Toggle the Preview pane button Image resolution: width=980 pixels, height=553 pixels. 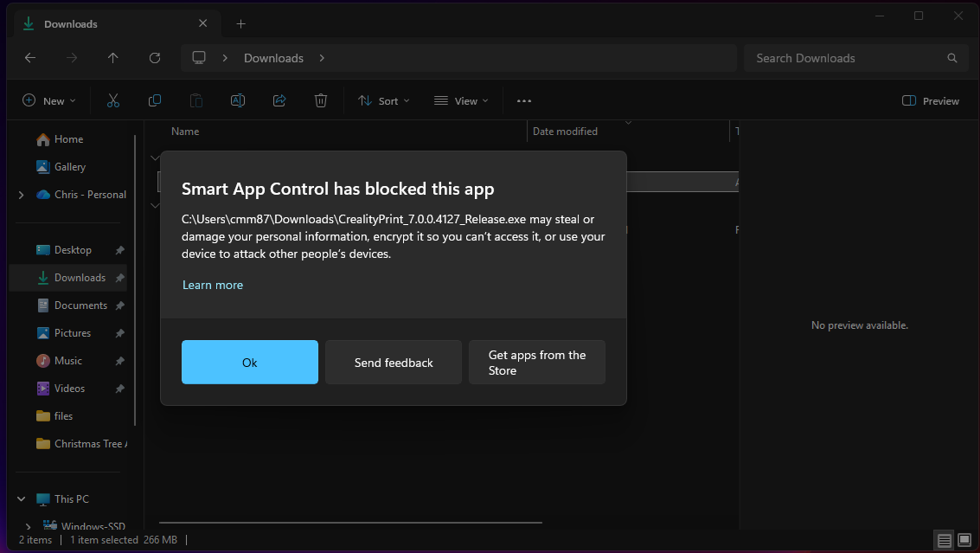click(x=931, y=100)
